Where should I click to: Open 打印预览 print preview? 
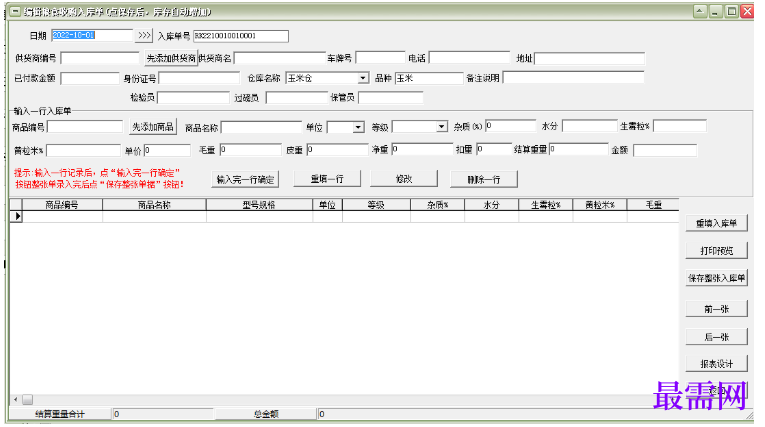coord(717,251)
